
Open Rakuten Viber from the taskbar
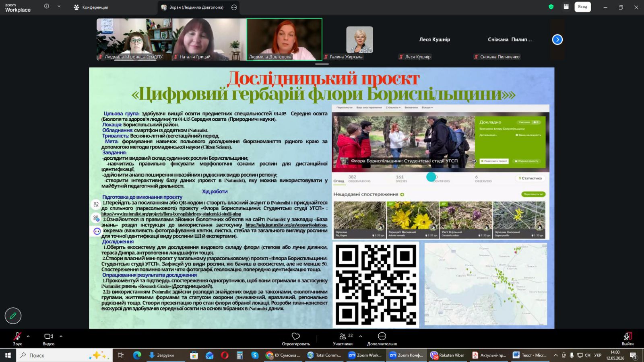tap(447, 355)
